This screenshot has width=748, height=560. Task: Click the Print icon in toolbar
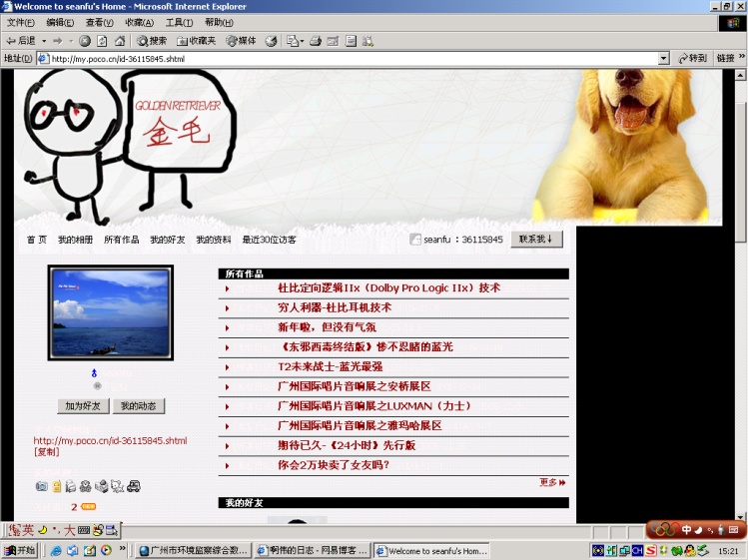click(x=315, y=41)
